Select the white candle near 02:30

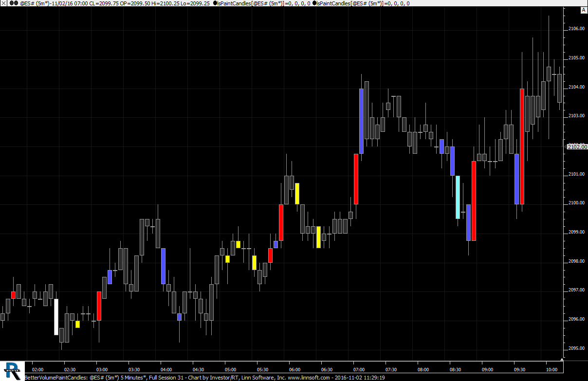tap(56, 317)
